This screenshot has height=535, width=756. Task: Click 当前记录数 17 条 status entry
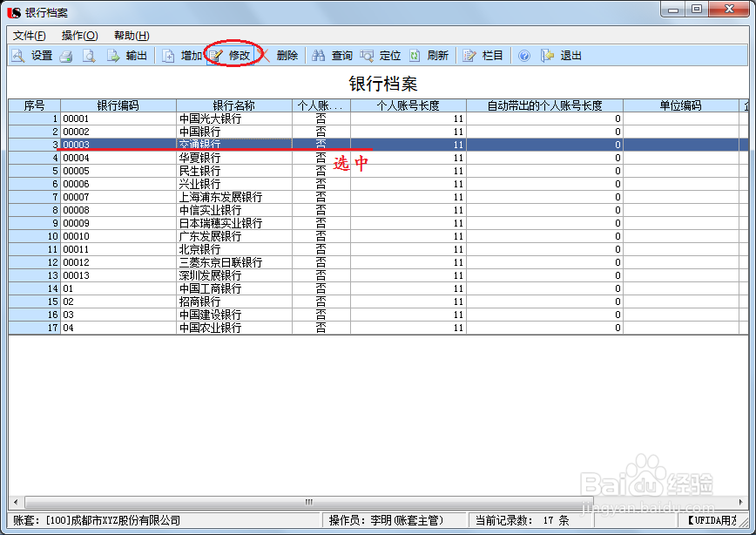523,520
